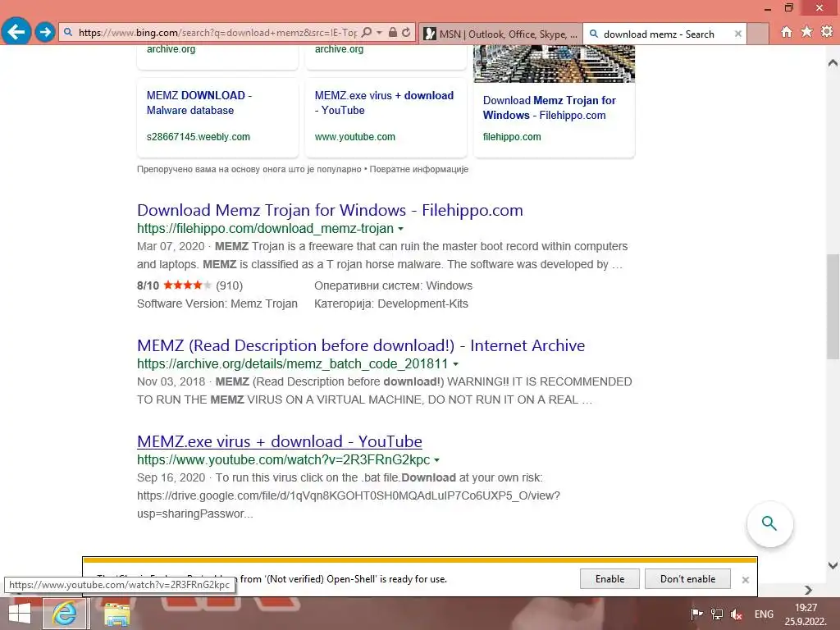Image resolution: width=840 pixels, height=630 pixels.
Task: Open the Windows Start button
Action: click(x=20, y=614)
